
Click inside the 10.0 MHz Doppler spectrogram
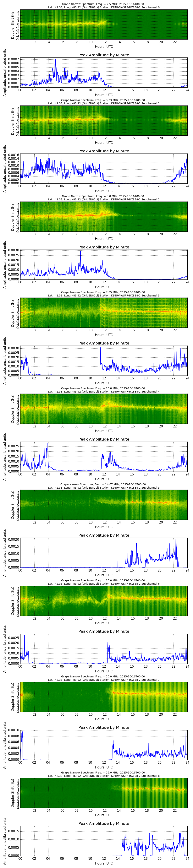104,408
